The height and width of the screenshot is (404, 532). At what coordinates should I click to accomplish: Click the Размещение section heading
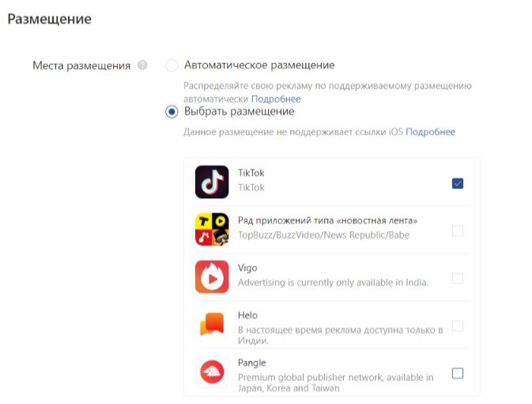pos(50,19)
